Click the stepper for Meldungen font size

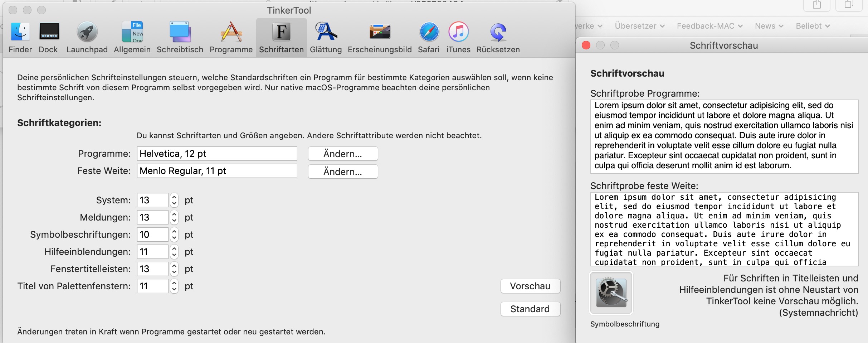point(174,217)
